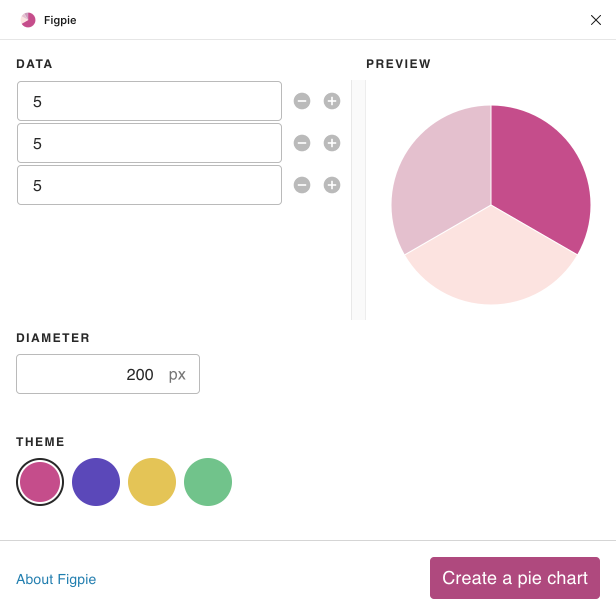Add a row after the third data entry
616x616 pixels.
click(332, 185)
